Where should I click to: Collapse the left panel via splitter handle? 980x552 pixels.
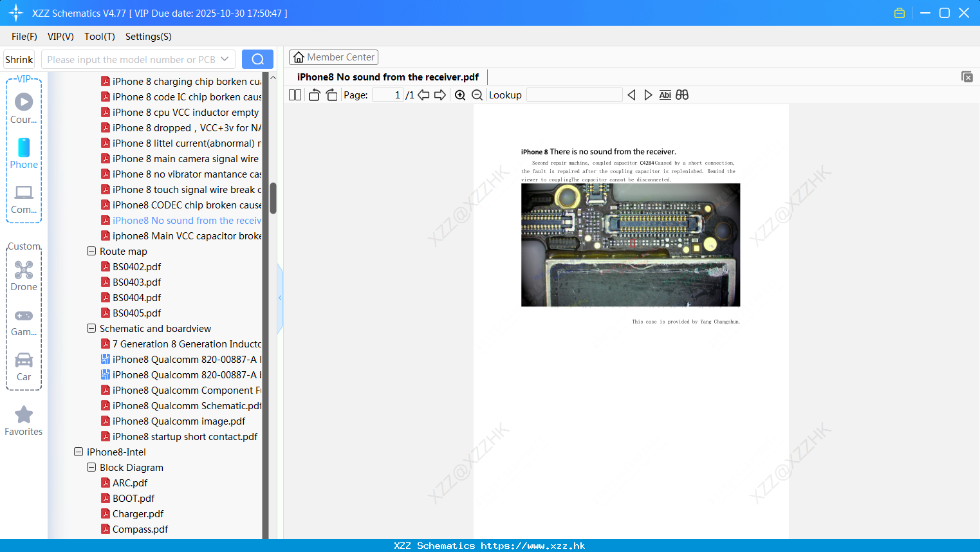[x=280, y=298]
